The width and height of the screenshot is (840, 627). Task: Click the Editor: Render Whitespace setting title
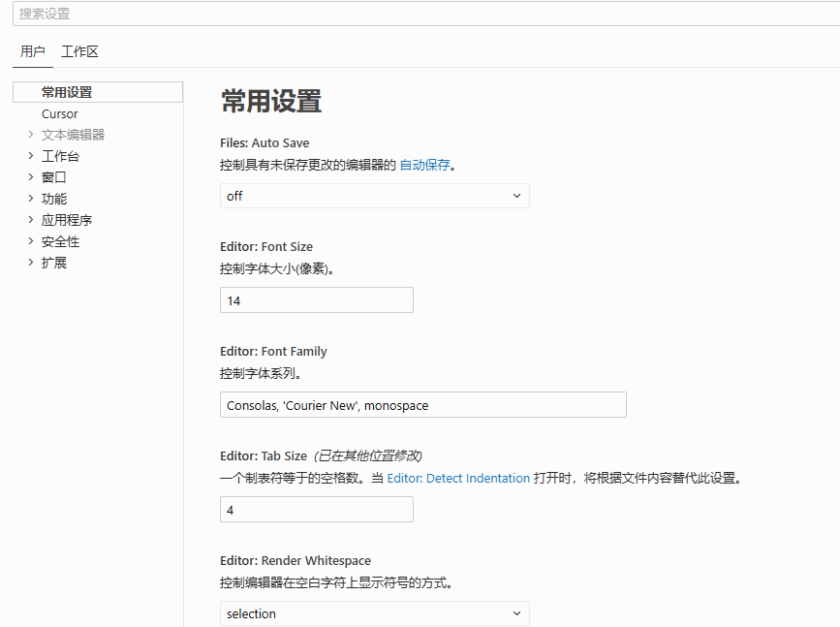(x=296, y=560)
